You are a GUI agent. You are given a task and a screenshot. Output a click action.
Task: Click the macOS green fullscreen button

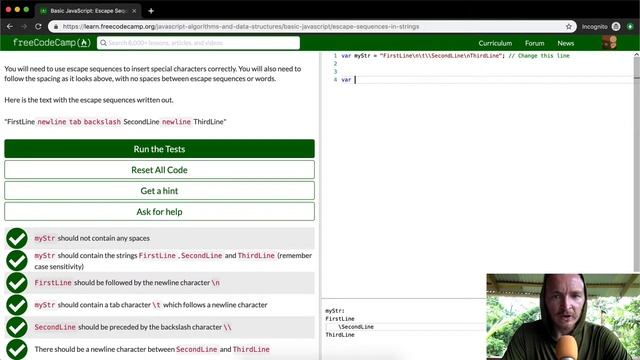point(26,9)
